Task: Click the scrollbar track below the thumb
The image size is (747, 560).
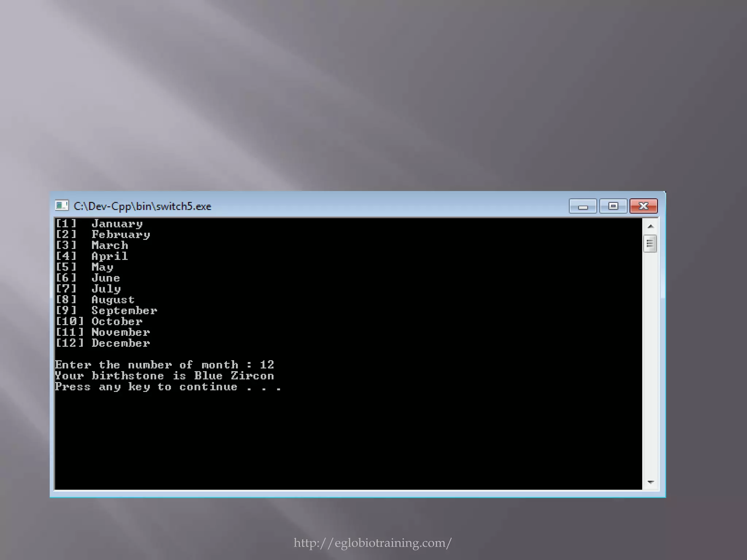Action: (x=650, y=365)
